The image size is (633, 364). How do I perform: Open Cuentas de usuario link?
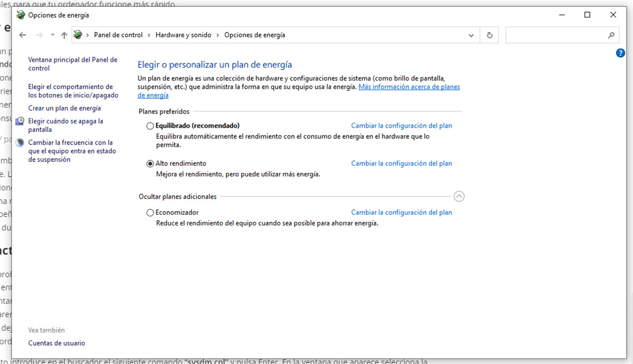click(56, 343)
